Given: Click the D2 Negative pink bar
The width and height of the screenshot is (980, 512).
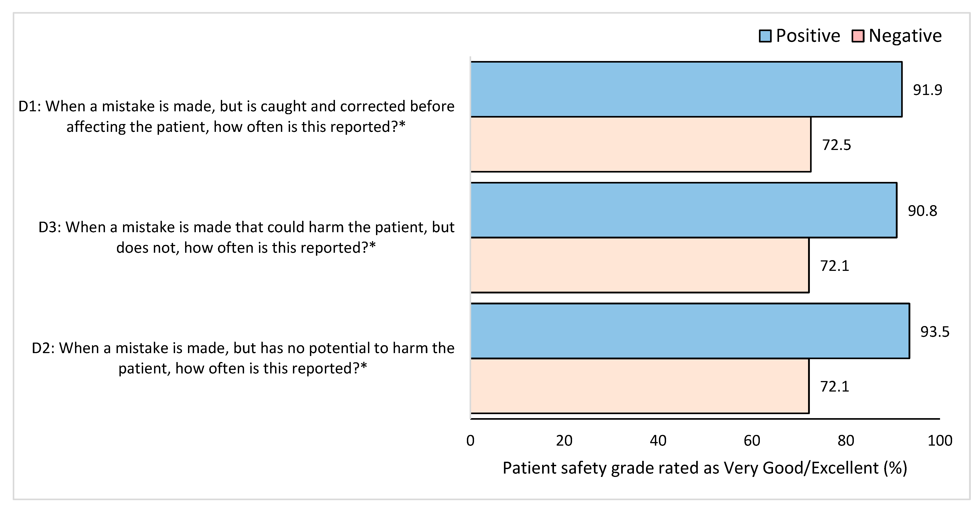Looking at the screenshot, I should [x=639, y=386].
